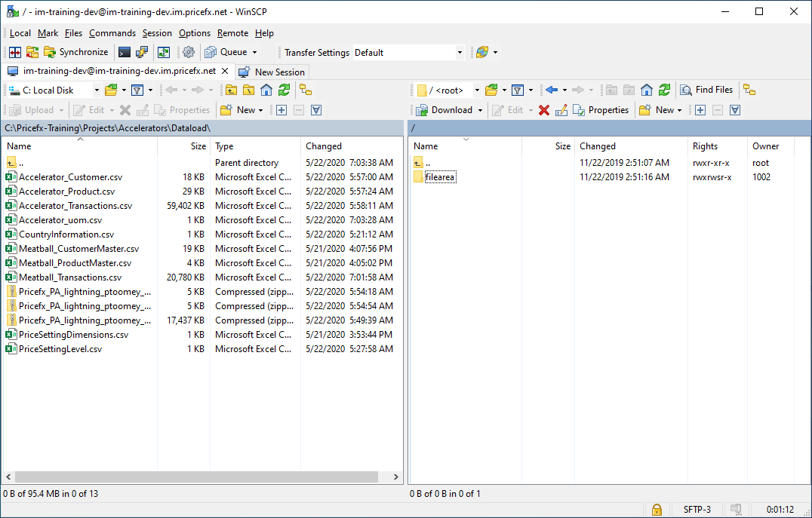This screenshot has width=812, height=518.
Task: Select the filearea folder in remote panel
Action: click(x=440, y=177)
